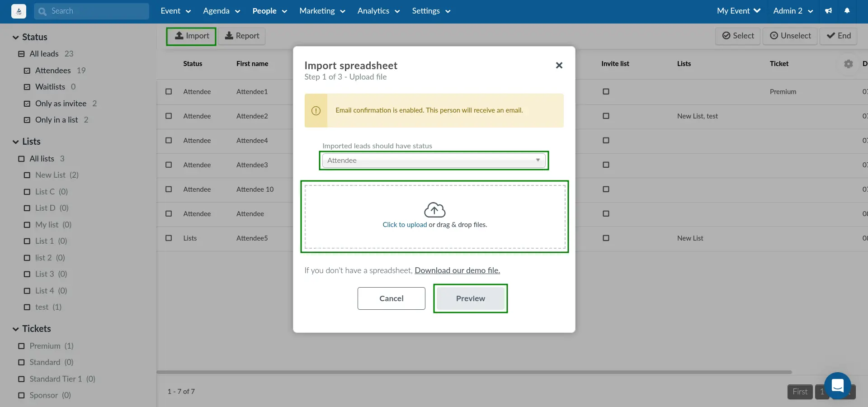Check the List C checkbox
This screenshot has width=868, height=407.
pos(27,192)
